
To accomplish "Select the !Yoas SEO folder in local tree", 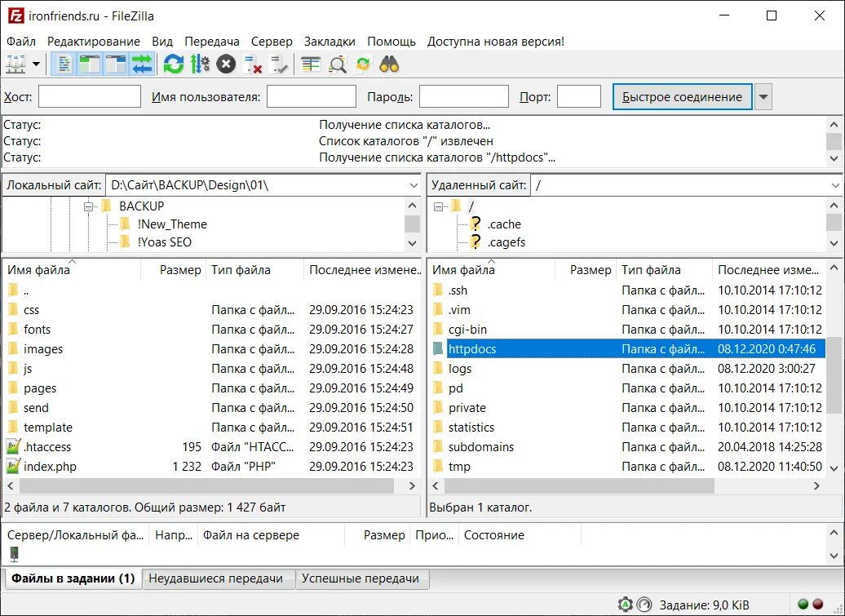I will [x=165, y=242].
